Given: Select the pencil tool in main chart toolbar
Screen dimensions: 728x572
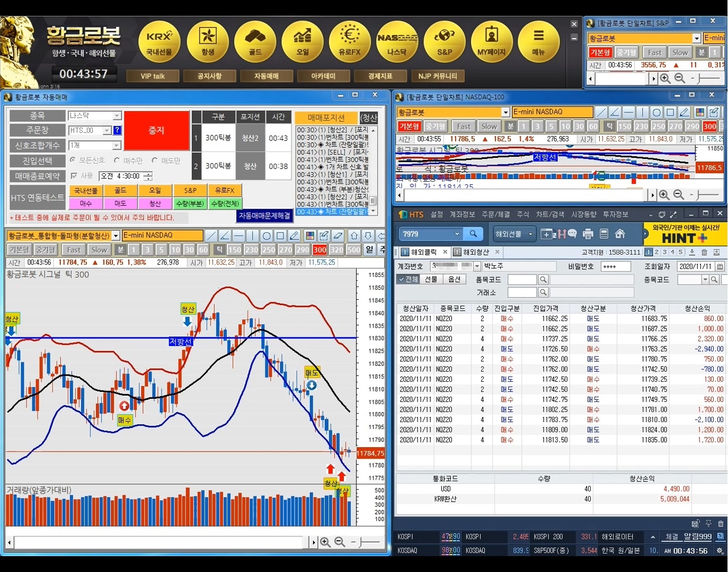Looking at the screenshot, I should point(294,236).
